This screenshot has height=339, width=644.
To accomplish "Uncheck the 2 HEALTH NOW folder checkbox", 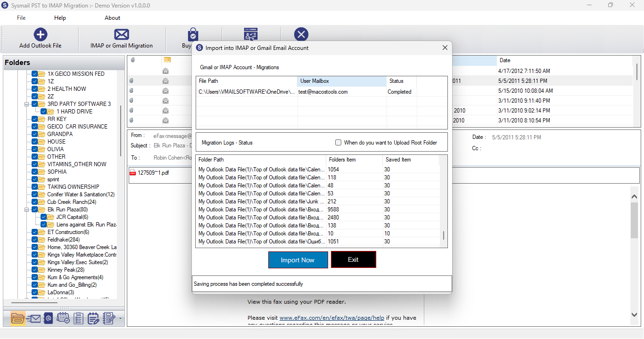I will (34, 89).
